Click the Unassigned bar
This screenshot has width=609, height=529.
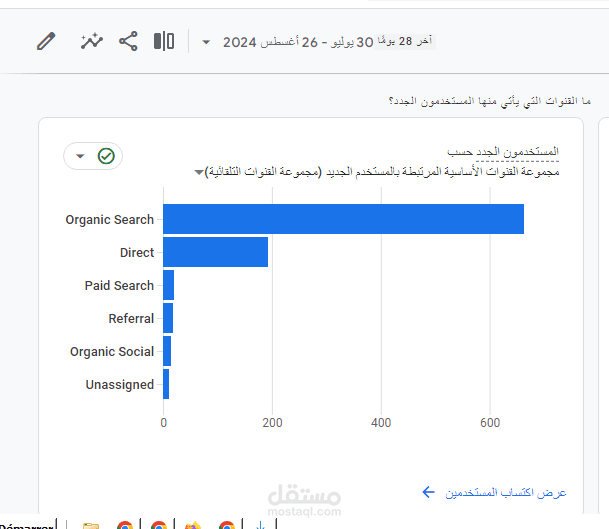point(166,384)
